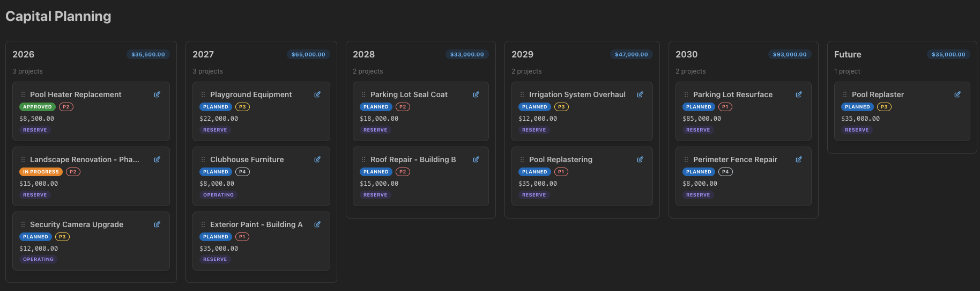Viewport: 980px width, 291px height.
Task: Click the 2030 column heading
Action: pyautogui.click(x=686, y=54)
